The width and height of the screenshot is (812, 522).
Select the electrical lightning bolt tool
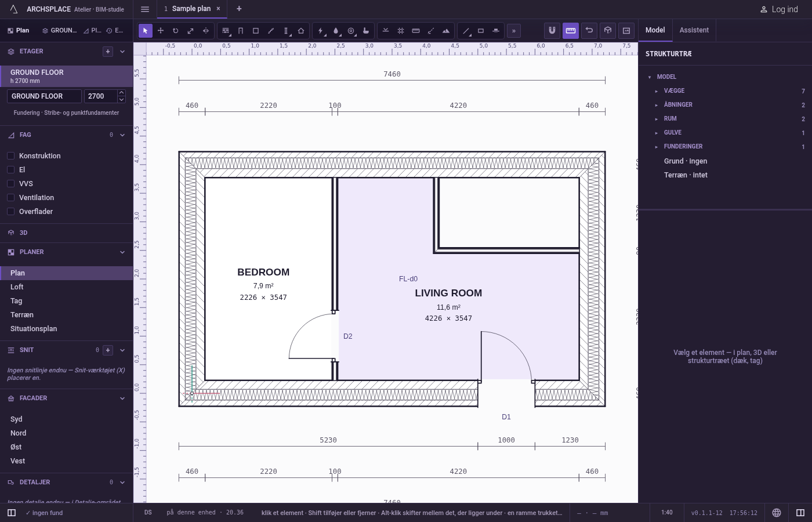(321, 31)
